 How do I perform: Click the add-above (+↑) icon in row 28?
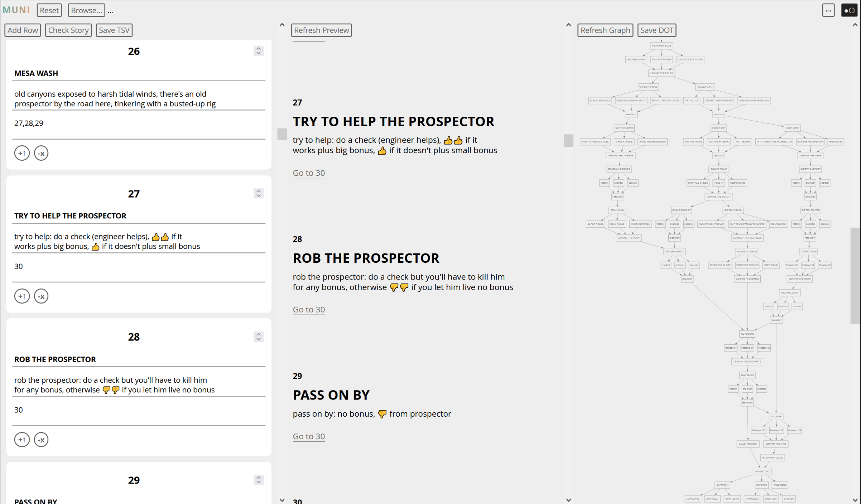(22, 440)
